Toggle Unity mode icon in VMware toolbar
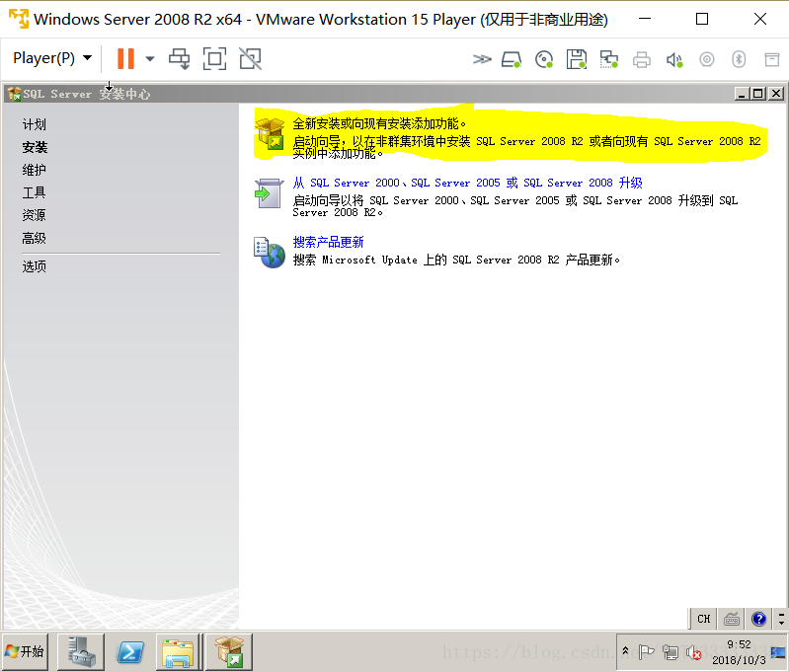The height and width of the screenshot is (672, 789). coord(250,59)
